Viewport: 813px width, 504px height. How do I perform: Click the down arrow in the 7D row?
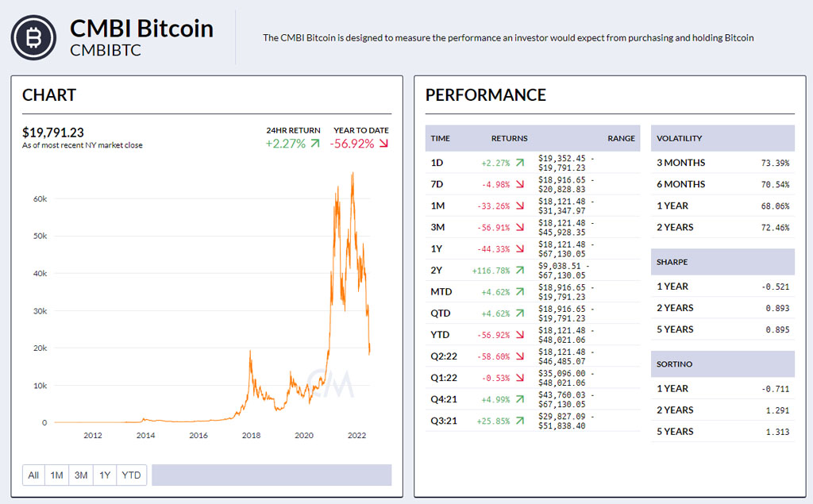(519, 184)
